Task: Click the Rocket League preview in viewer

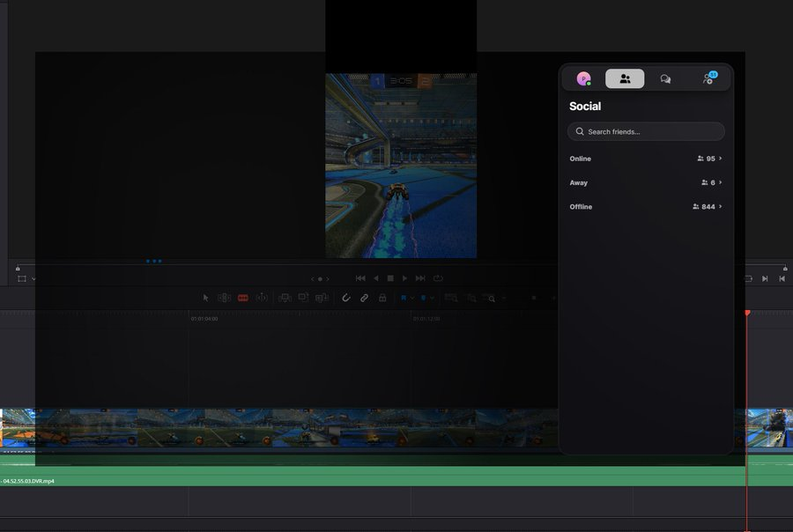Action: pyautogui.click(x=401, y=166)
